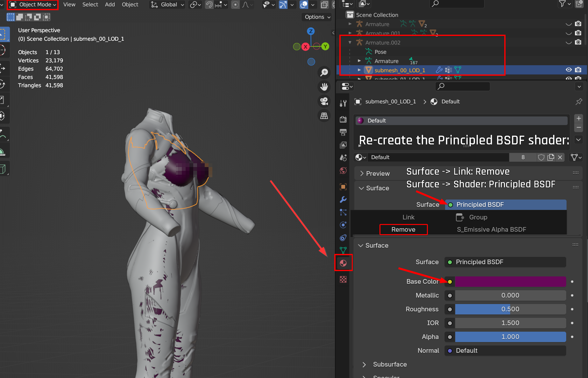
Task: Toggle fake user shield for Default material
Action: click(x=541, y=157)
